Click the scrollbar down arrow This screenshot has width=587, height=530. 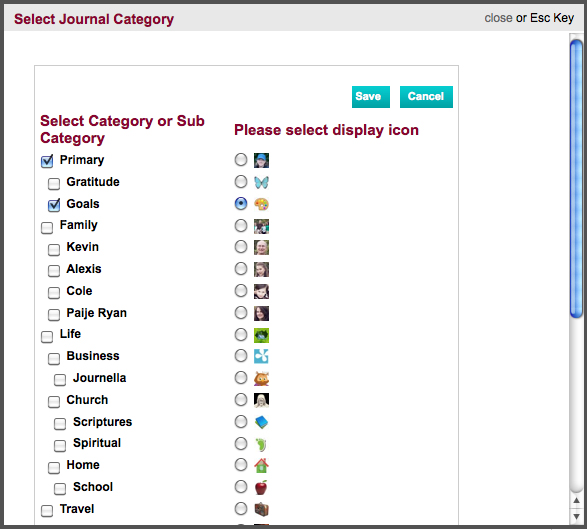tap(577, 517)
